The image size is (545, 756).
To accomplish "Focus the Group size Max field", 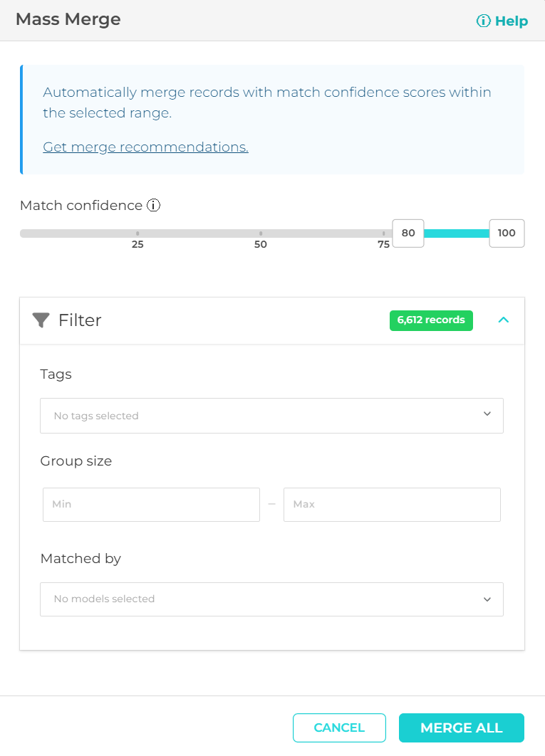I will click(392, 505).
